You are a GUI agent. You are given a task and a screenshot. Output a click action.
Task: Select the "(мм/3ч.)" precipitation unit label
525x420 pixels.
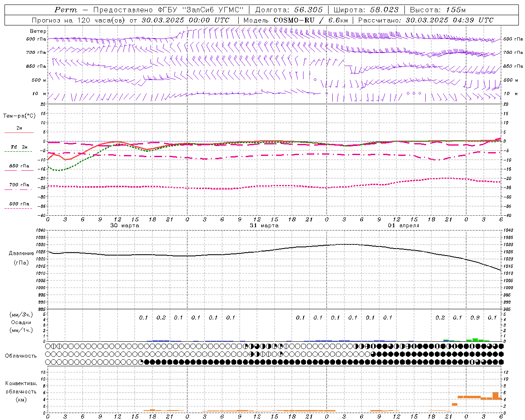[22, 315]
